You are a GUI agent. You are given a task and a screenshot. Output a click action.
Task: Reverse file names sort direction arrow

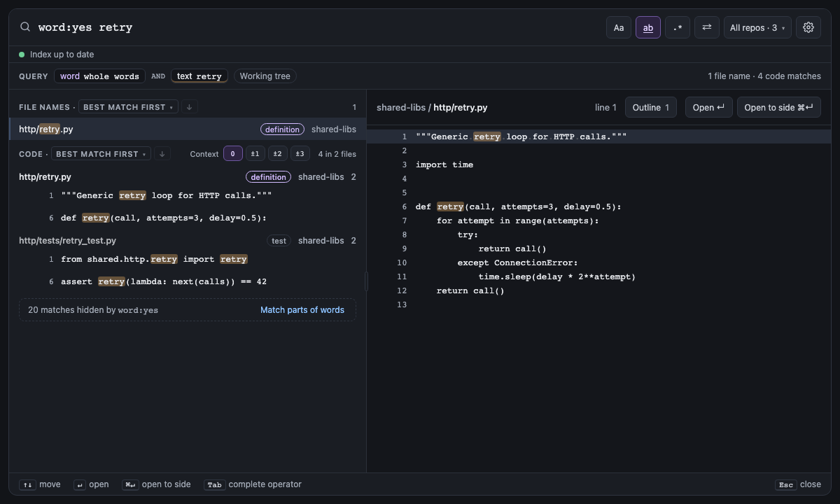point(189,107)
